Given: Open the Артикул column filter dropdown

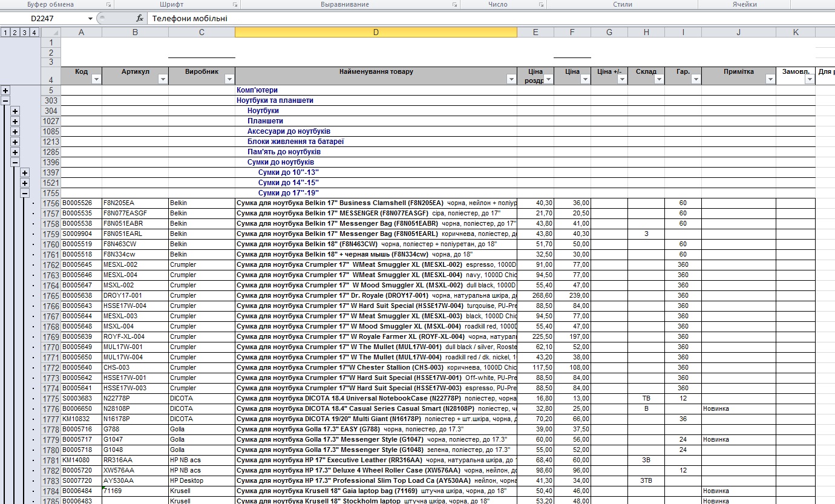Looking at the screenshot, I should (162, 79).
